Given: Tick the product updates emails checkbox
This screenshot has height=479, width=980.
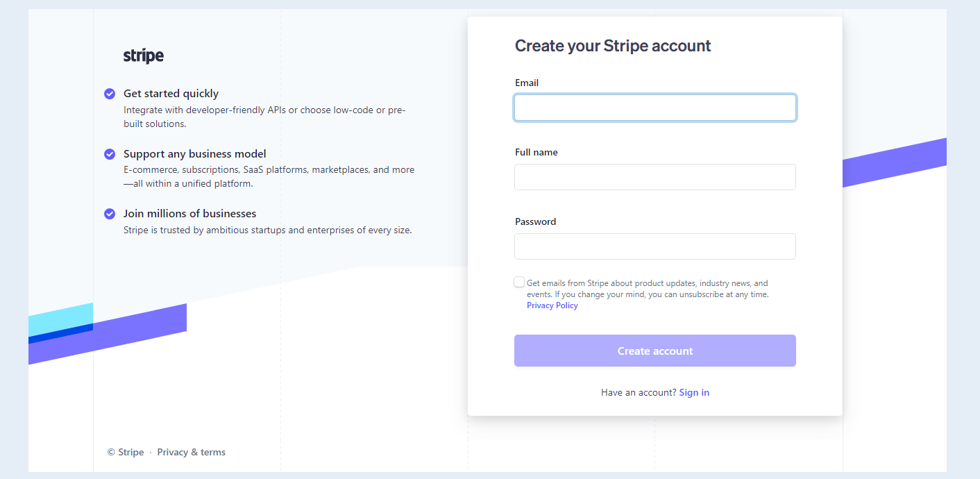Looking at the screenshot, I should click(519, 282).
